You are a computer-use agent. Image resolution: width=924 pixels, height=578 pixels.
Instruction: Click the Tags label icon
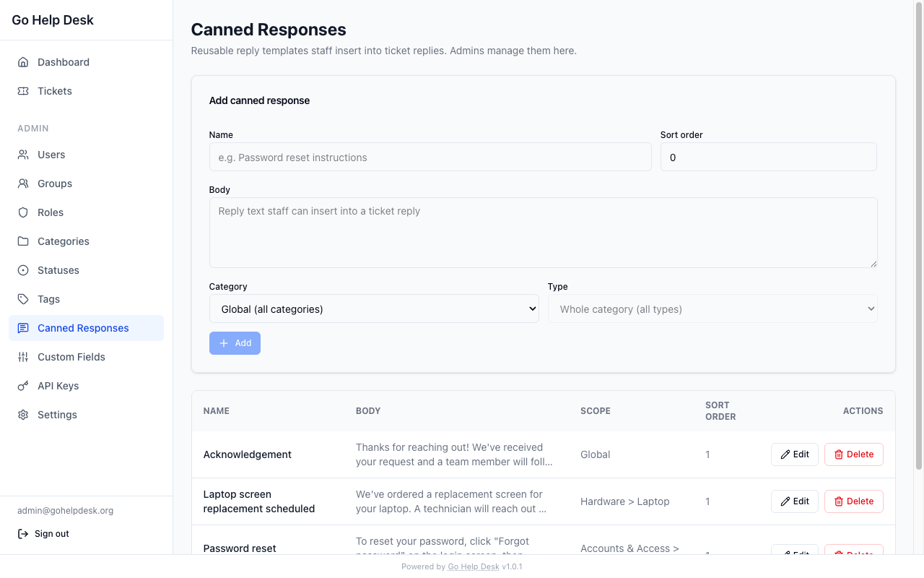click(23, 299)
